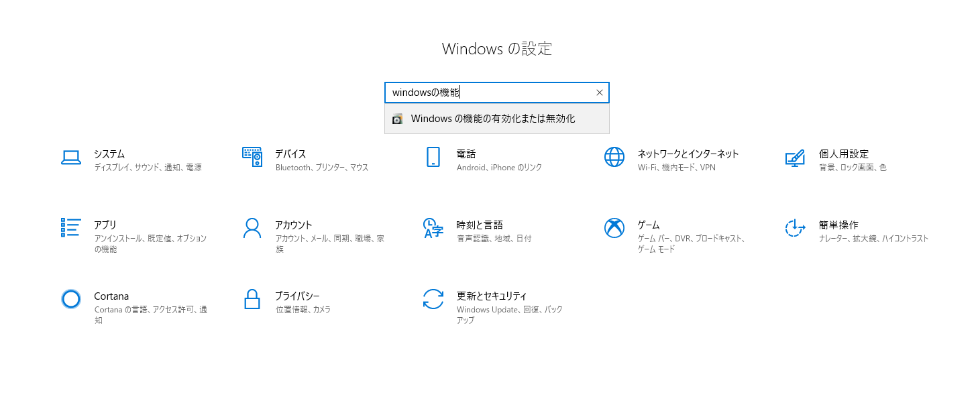Open the デバイス keyboard and speaker icon
Image resolution: width=980 pixels, height=409 pixels.
point(252,157)
